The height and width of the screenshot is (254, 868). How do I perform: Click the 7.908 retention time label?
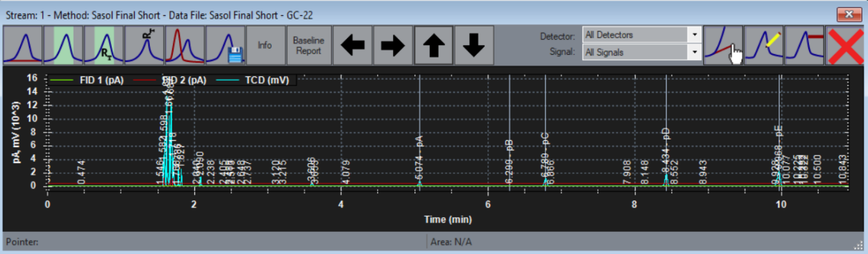click(x=626, y=171)
